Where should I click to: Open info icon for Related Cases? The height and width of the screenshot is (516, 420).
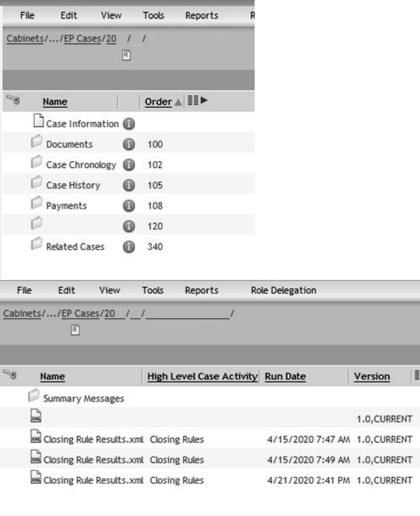tap(129, 247)
